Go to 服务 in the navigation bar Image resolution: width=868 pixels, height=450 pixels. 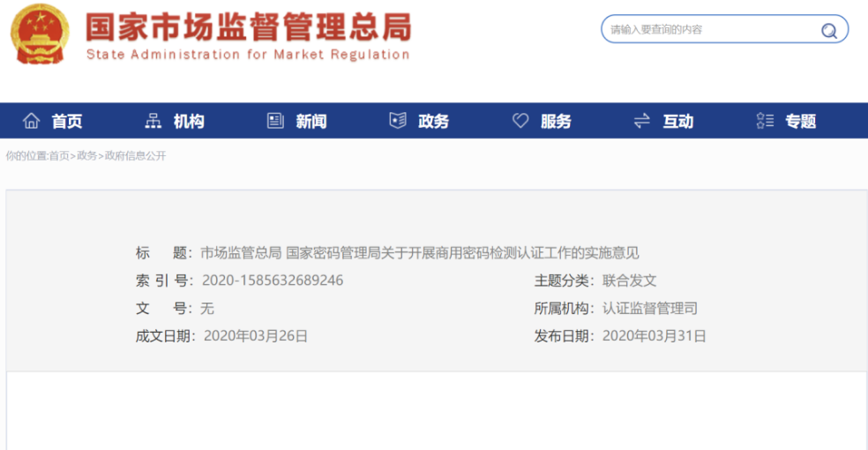(556, 122)
